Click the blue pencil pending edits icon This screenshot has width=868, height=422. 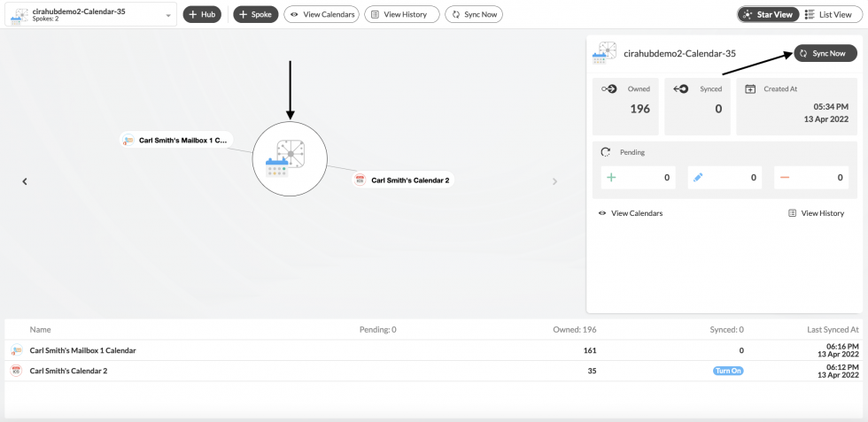(698, 178)
